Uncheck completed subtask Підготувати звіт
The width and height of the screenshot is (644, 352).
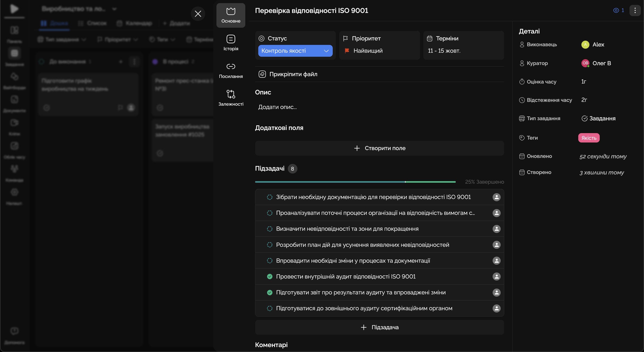click(x=269, y=292)
